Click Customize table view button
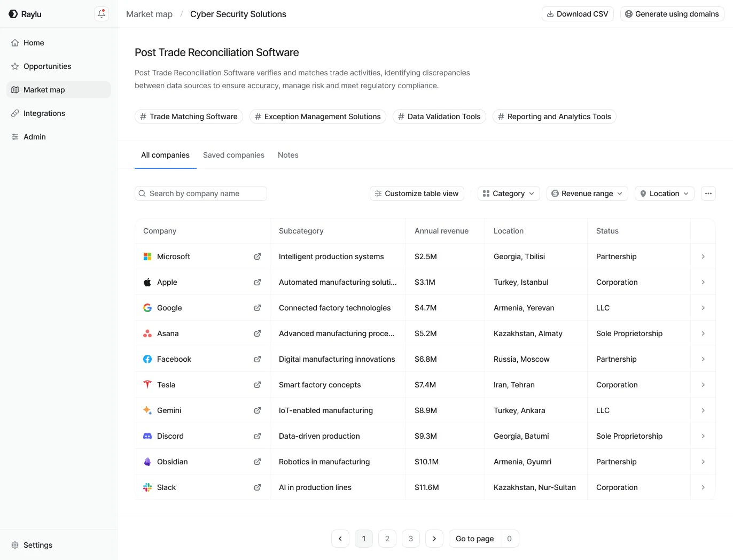Screen dimensions: 733x560 pyautogui.click(x=417, y=193)
